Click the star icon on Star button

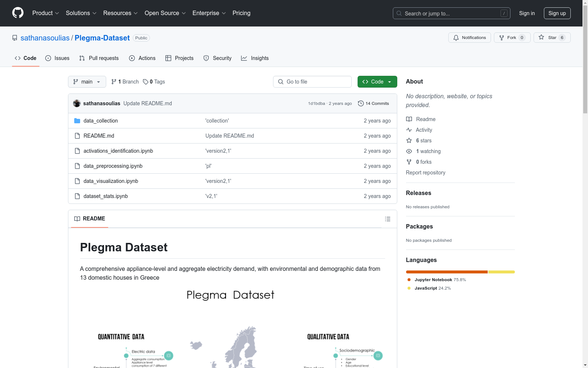[x=541, y=37]
